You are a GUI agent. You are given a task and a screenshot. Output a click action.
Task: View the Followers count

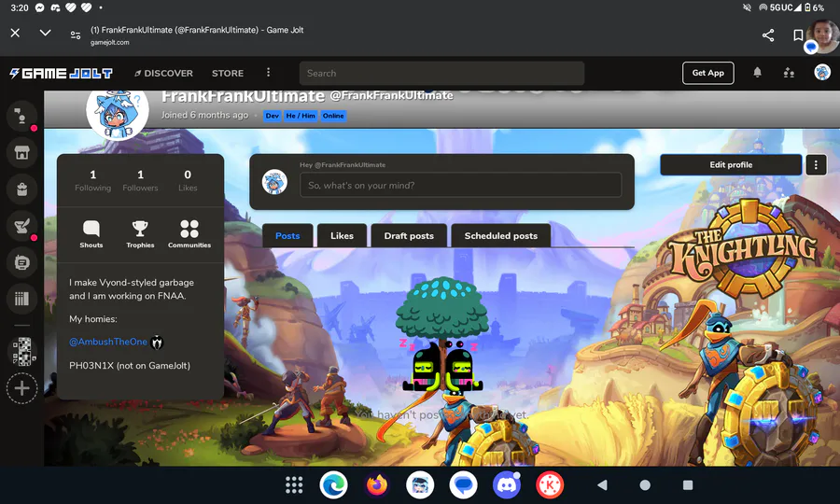tap(140, 180)
